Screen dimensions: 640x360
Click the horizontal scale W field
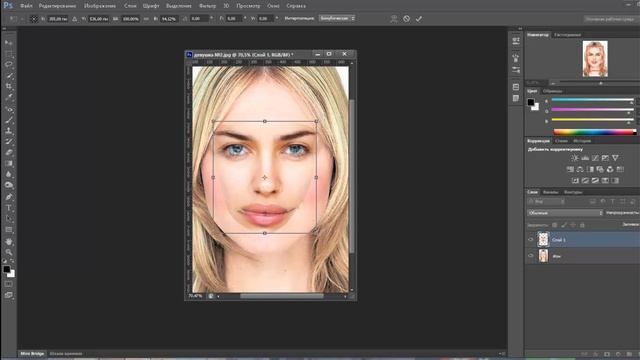131,19
